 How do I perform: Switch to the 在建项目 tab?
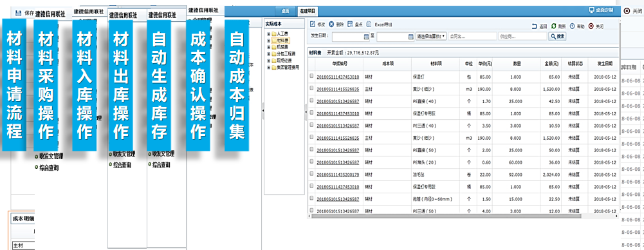[308, 11]
